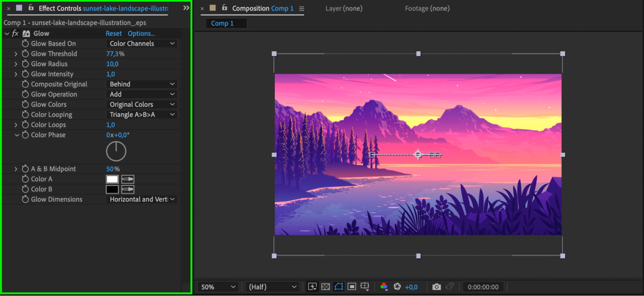Click the Reset link for Glow
The height and width of the screenshot is (296, 644).
tap(114, 33)
